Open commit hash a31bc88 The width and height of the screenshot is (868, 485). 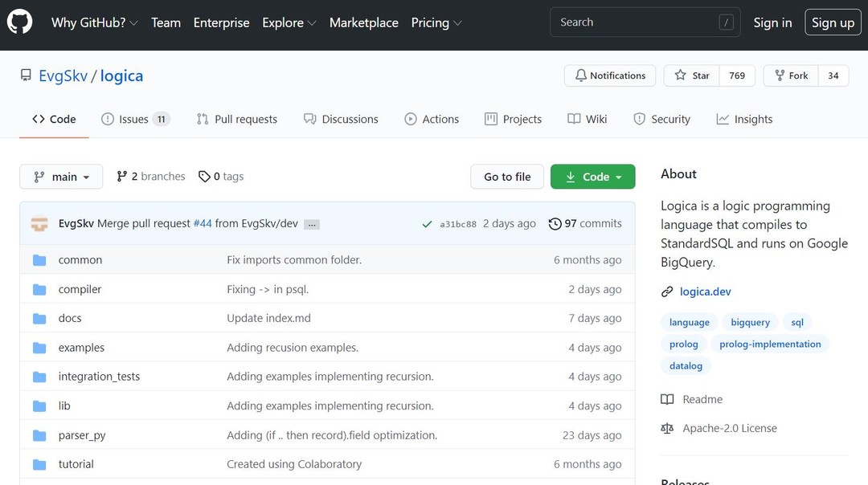pos(458,224)
